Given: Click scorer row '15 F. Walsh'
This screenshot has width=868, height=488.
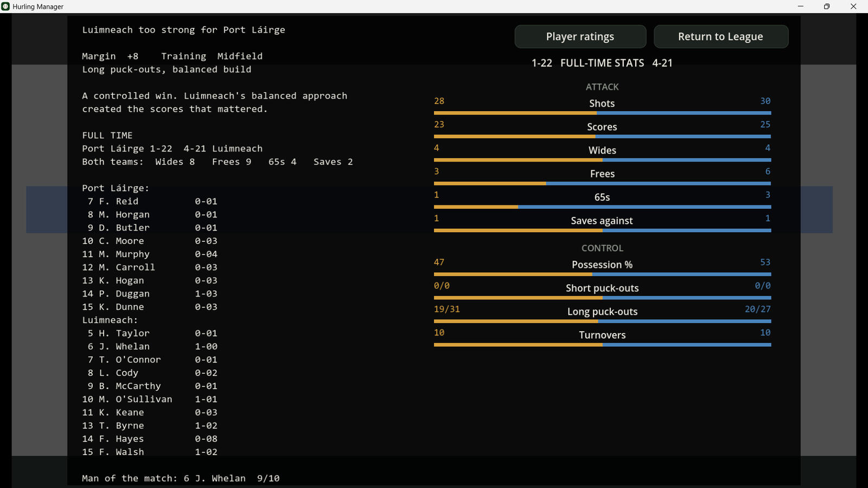Looking at the screenshot, I should coord(150,452).
